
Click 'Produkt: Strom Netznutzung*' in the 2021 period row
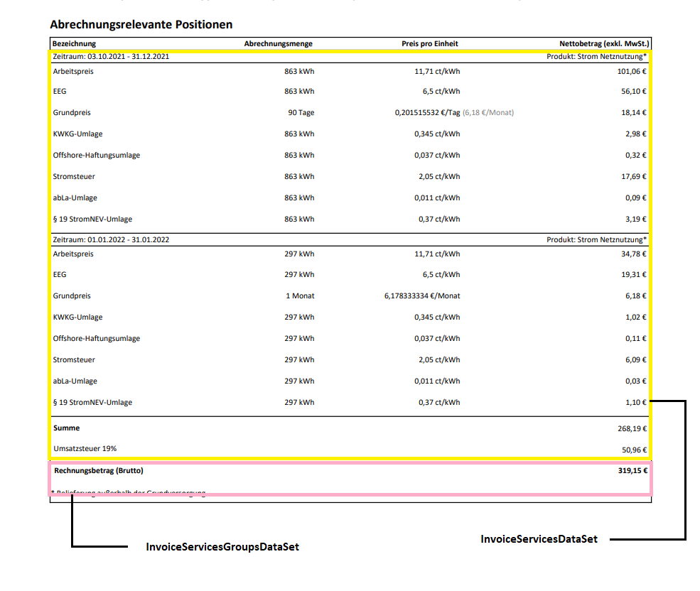point(596,57)
